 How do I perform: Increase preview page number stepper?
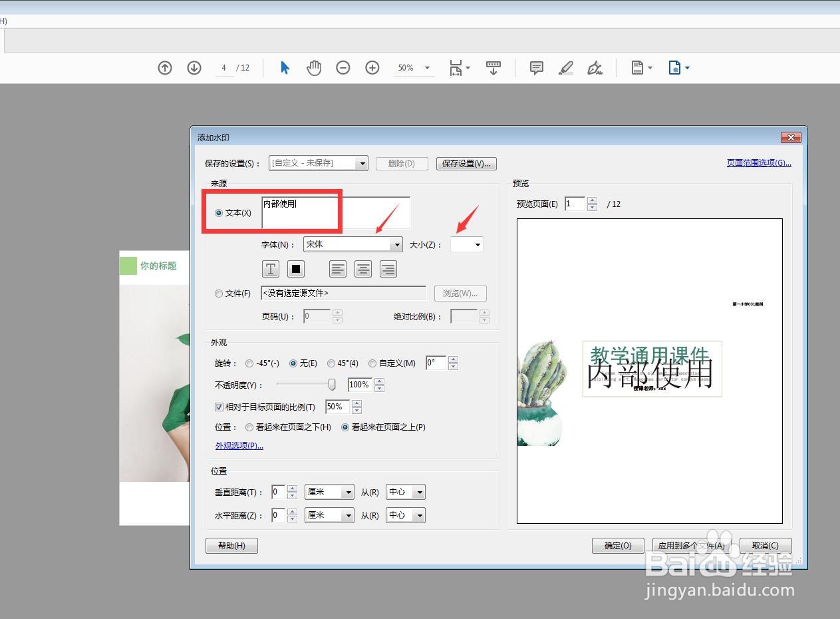pyautogui.click(x=593, y=200)
